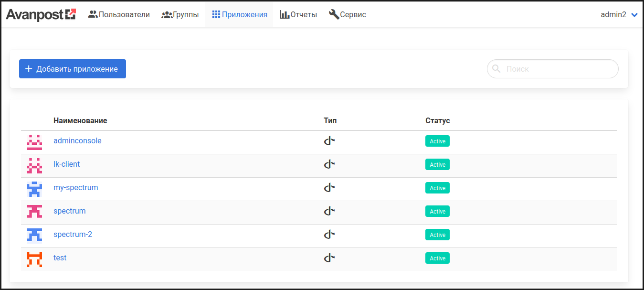Open the Отчеты menu
The width and height of the screenshot is (644, 290).
tap(298, 15)
